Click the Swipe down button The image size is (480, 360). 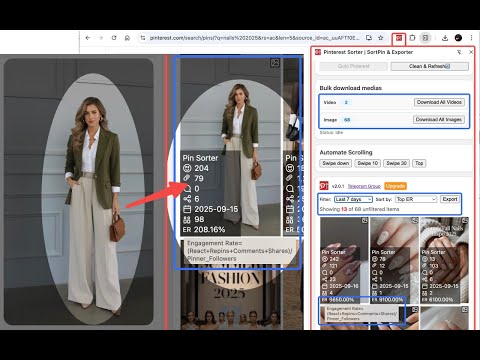point(336,163)
